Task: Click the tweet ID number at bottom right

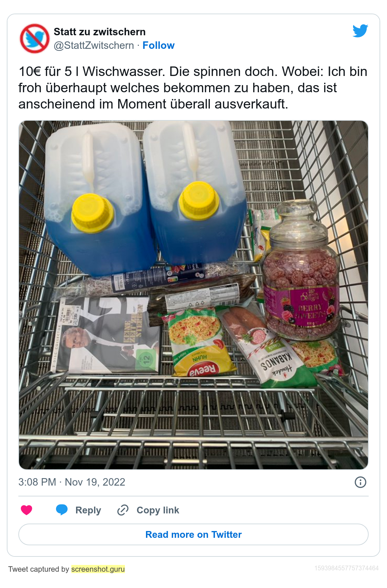Action: [347, 568]
